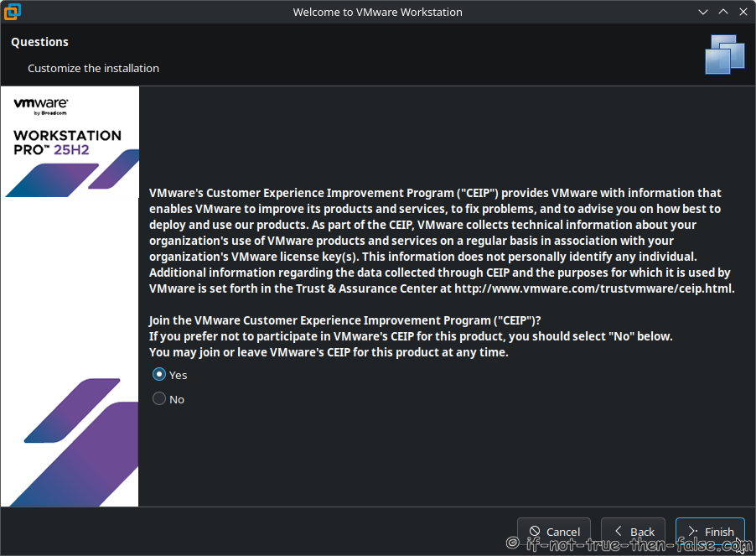Click the VMware app icon in title bar
The image size is (756, 556).
point(12,12)
